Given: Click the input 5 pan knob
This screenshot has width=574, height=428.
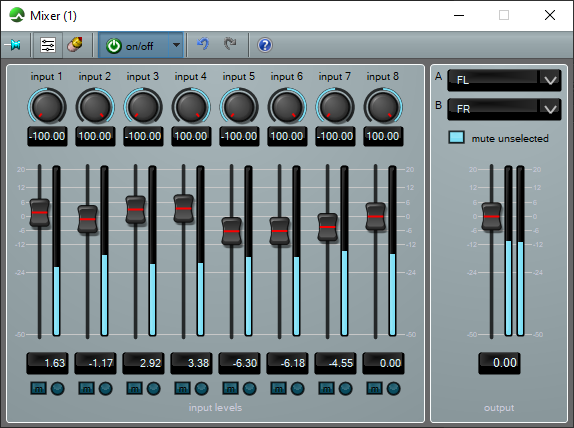Looking at the screenshot, I should tap(239, 107).
